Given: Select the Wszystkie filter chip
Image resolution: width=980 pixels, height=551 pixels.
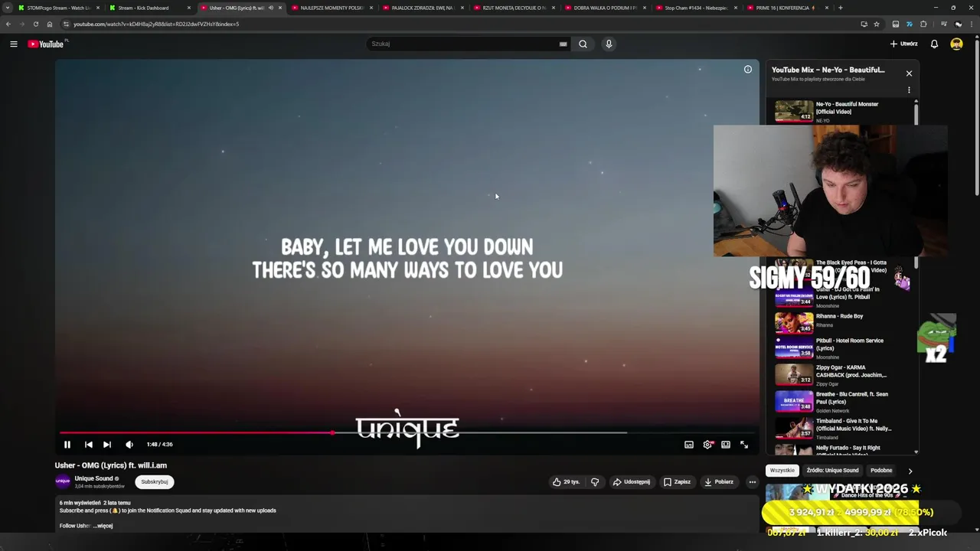Looking at the screenshot, I should coord(782,471).
